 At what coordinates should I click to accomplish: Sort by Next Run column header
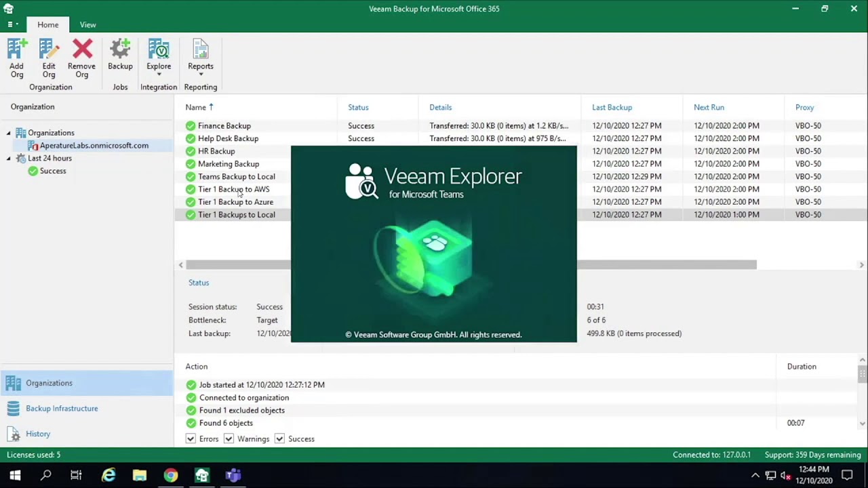coord(709,107)
